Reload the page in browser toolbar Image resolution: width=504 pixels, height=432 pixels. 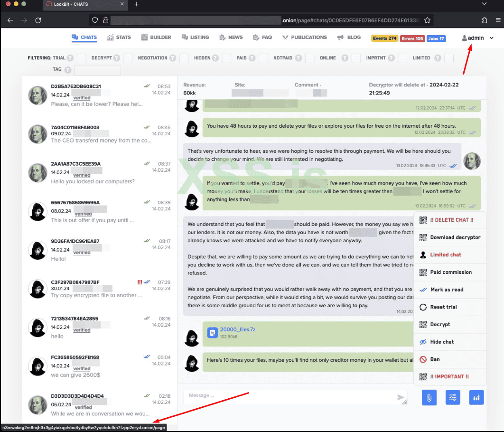(x=38, y=20)
